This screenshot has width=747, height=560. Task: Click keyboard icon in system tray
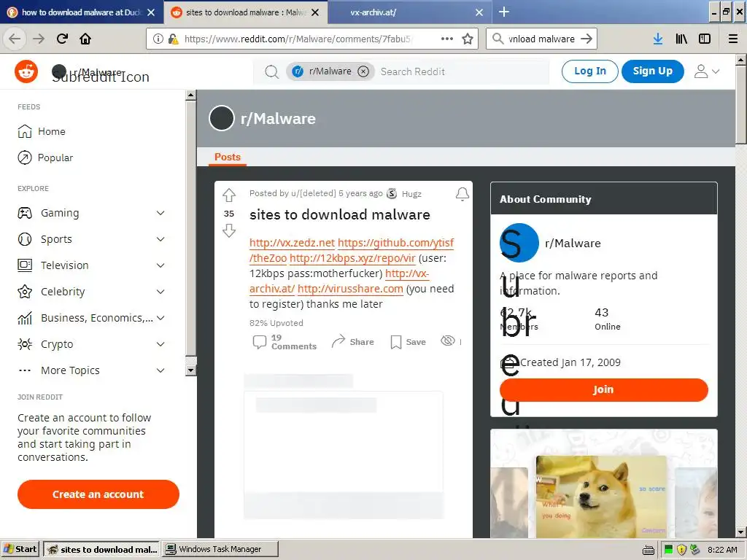coord(649,550)
